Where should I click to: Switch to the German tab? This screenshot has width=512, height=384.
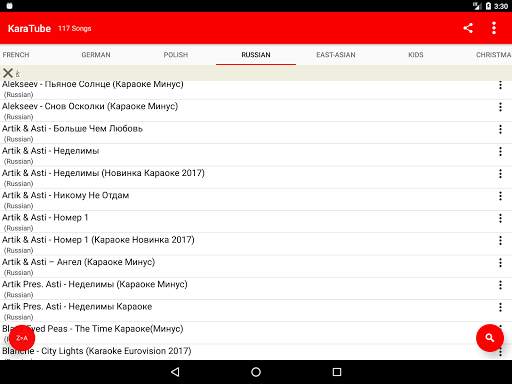click(96, 55)
